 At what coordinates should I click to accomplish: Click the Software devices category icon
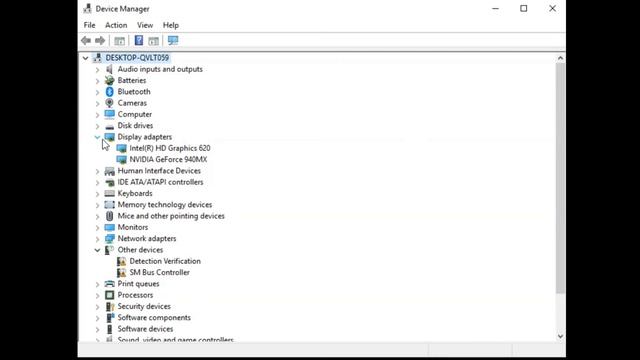pos(109,329)
